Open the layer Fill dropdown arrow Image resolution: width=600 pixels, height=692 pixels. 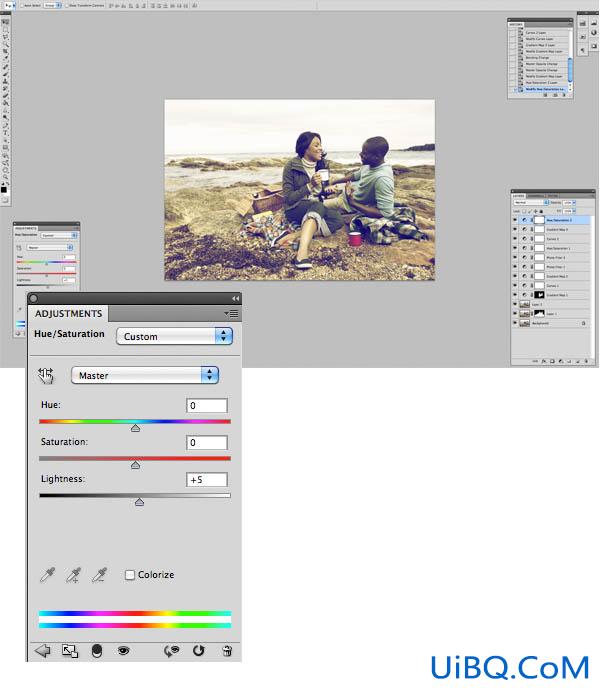point(574,211)
